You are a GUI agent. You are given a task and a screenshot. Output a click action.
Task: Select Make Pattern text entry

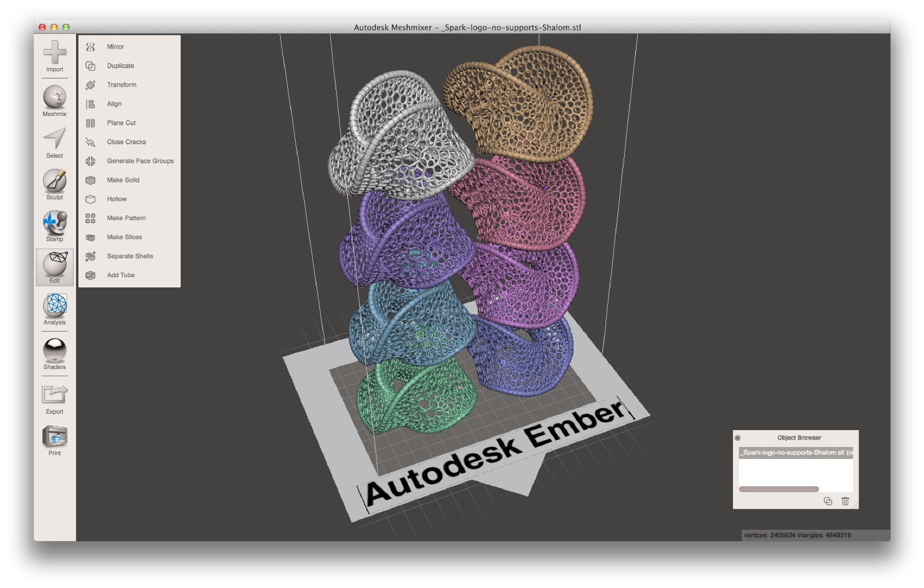click(126, 218)
